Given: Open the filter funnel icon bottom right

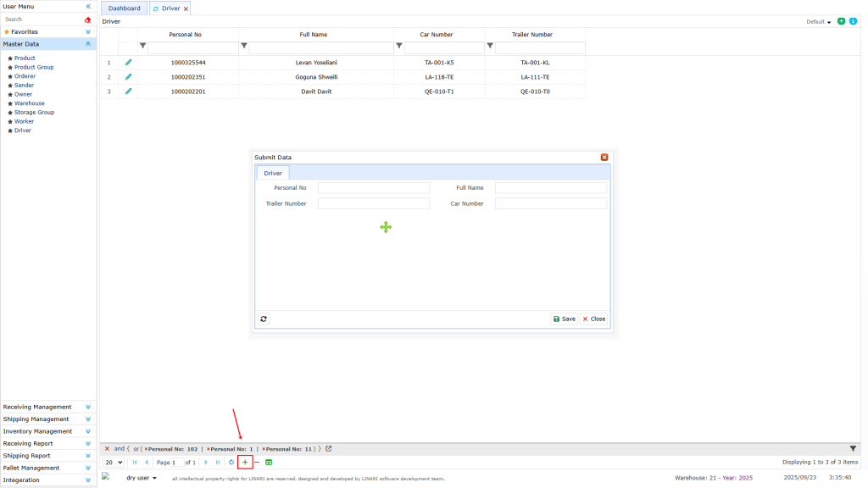Looking at the screenshot, I should tap(851, 448).
